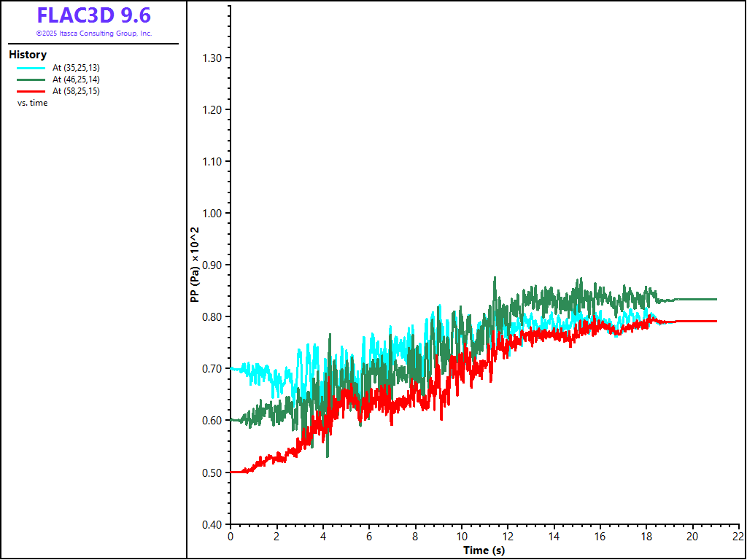
Task: Click the FLAC3D 9.6 title text
Action: click(93, 15)
